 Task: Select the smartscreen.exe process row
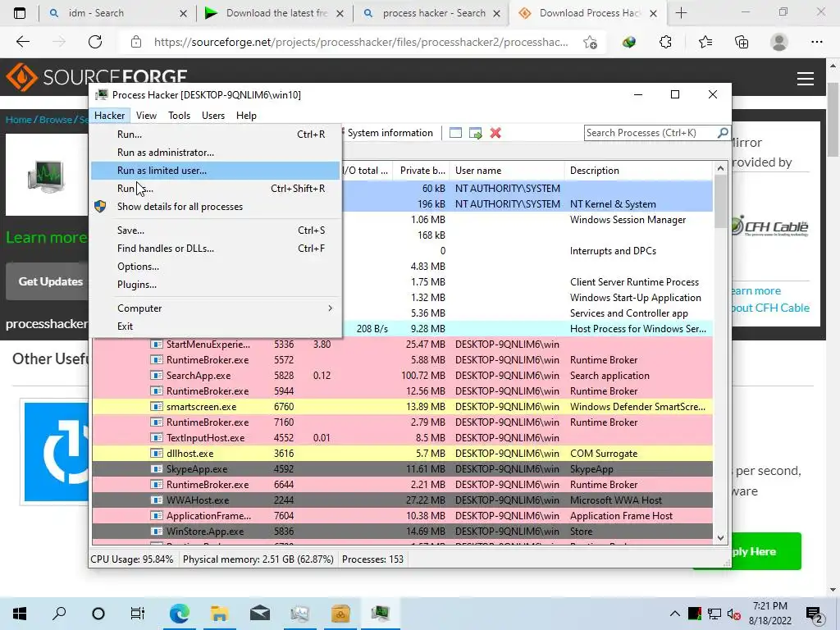tap(402, 407)
